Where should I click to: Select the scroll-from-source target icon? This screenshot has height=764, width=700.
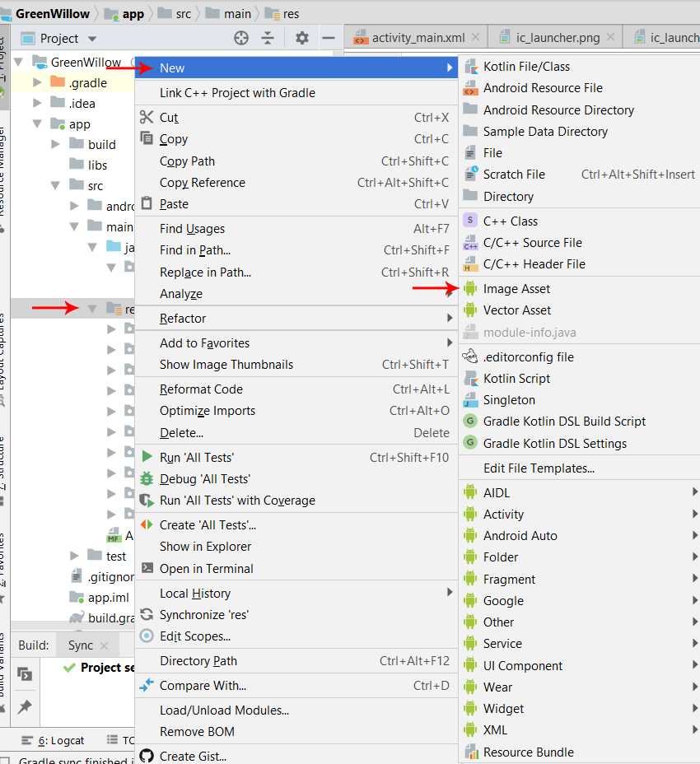[x=240, y=38]
